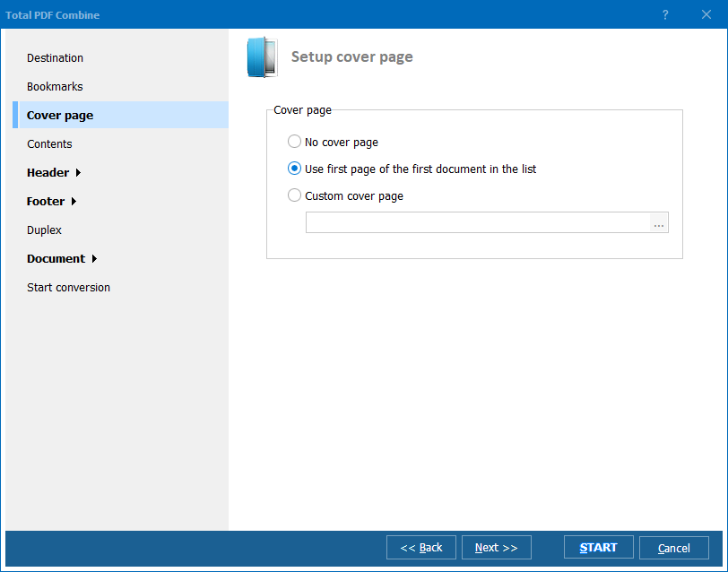The image size is (728, 572).
Task: Switch to the Duplex page
Action: [x=44, y=230]
